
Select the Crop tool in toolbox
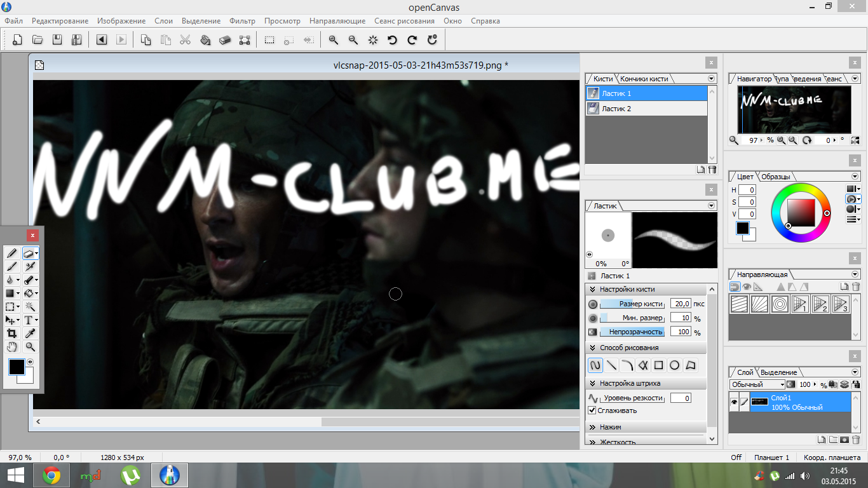tap(11, 334)
